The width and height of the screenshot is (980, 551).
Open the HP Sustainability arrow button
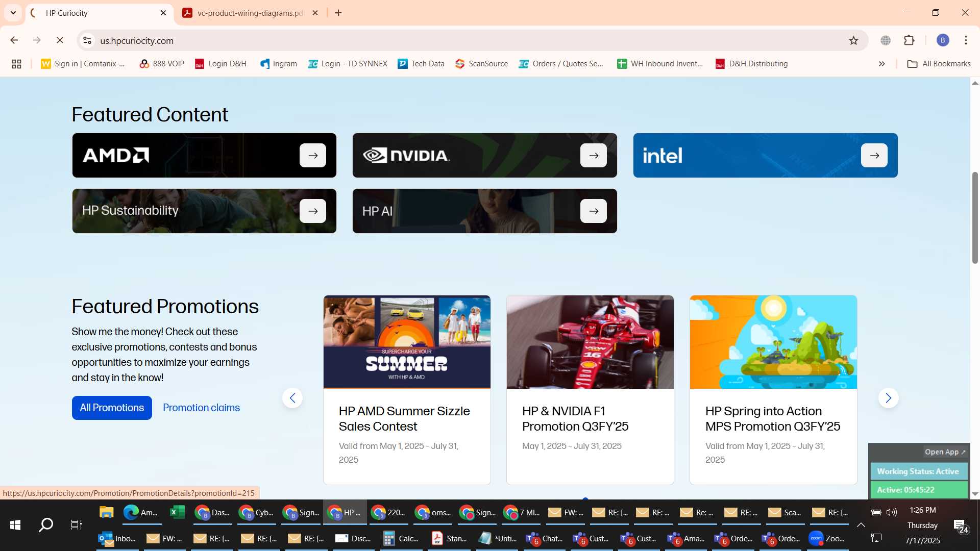[x=313, y=211]
